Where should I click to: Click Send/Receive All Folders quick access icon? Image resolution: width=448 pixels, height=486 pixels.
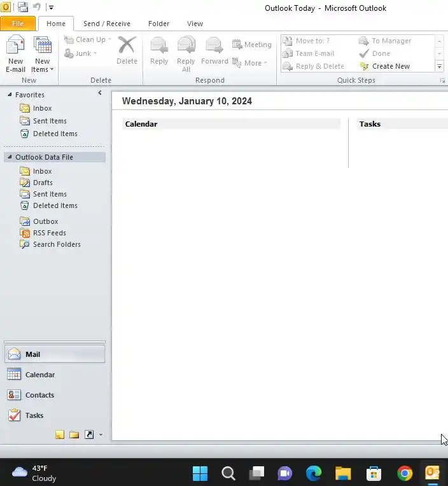coord(23,7)
